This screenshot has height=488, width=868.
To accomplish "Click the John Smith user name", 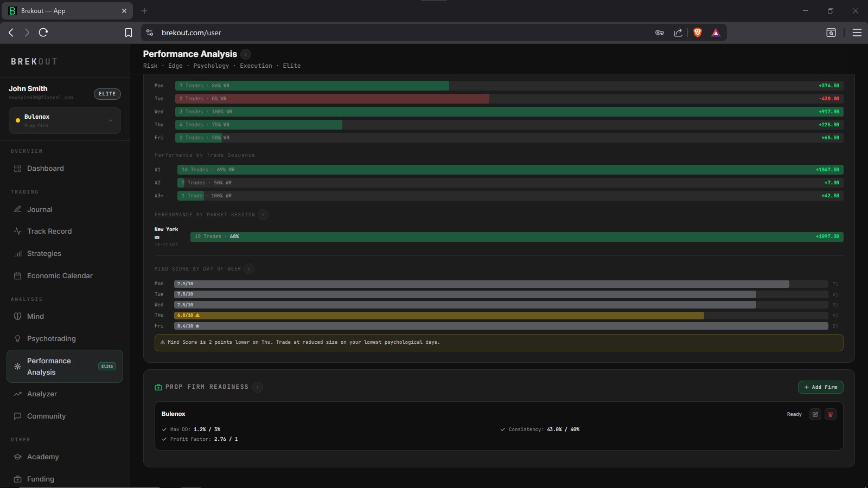I will click(x=28, y=88).
